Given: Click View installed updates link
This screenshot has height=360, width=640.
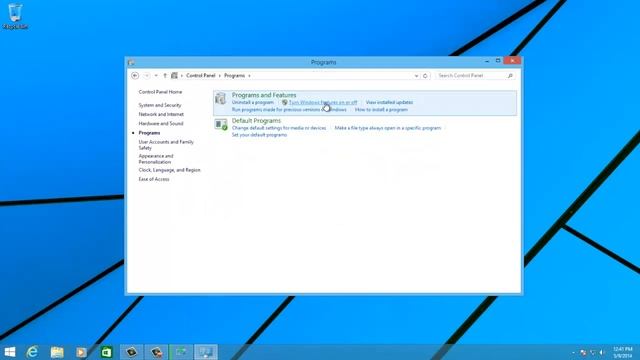Looking at the screenshot, I should (x=389, y=102).
